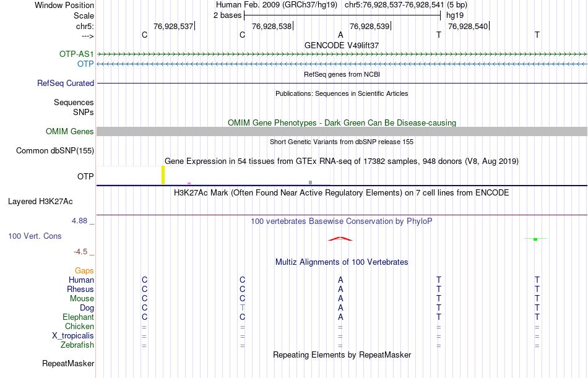Click the hg19 label next to the scale bar
This screenshot has height=378, width=588.
click(455, 15)
